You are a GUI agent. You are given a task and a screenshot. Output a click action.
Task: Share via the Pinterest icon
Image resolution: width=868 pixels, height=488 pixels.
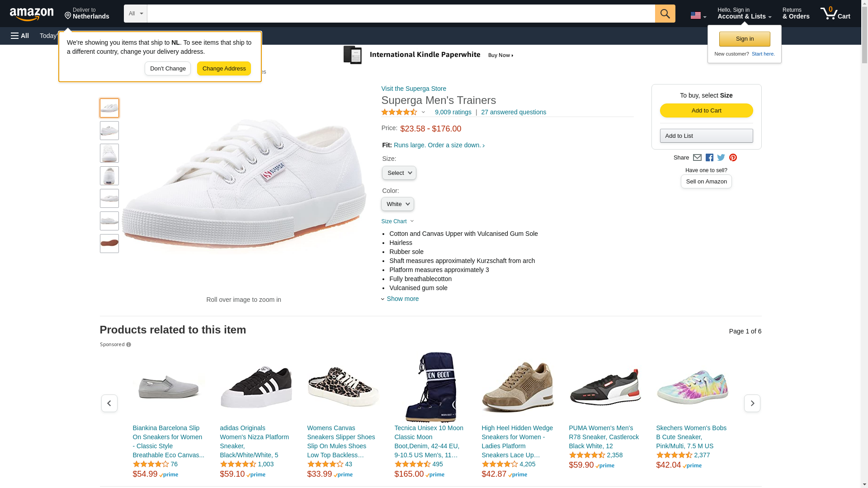(x=733, y=158)
